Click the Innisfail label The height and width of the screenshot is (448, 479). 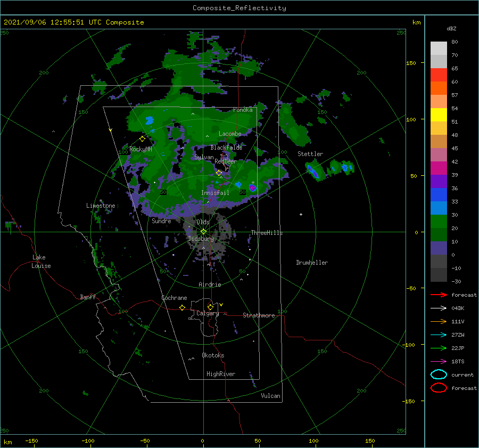pos(215,193)
